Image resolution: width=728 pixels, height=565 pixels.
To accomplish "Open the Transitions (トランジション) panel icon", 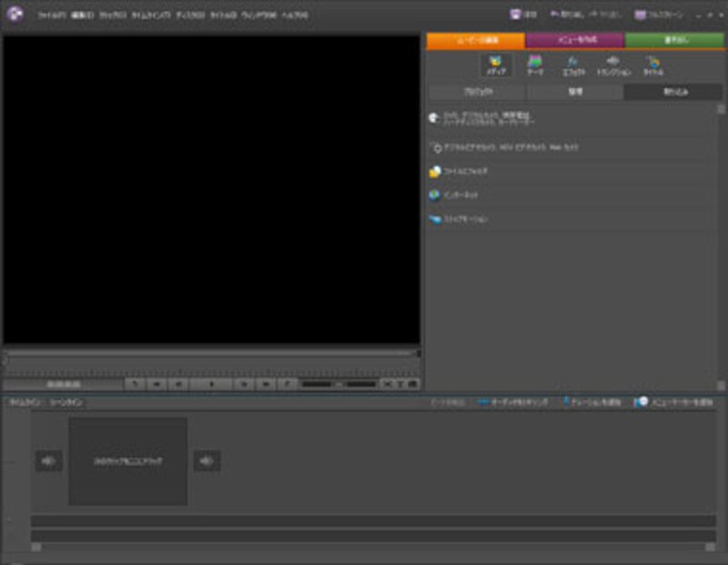I will coord(613,65).
